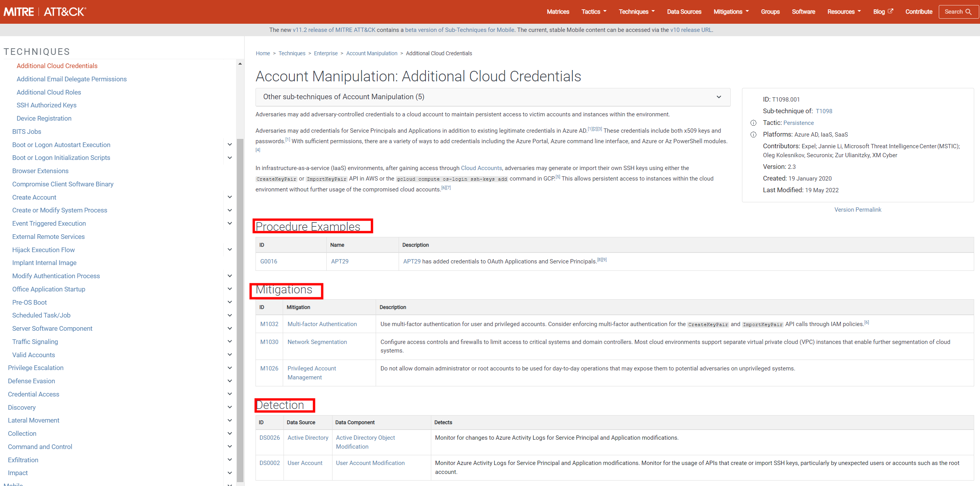Select External Remote Services in sidebar
The width and height of the screenshot is (980, 486).
(48, 237)
